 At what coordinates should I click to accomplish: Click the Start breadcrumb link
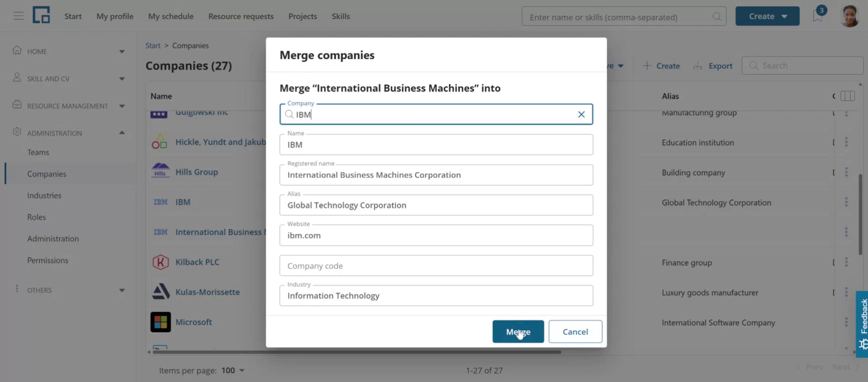(x=153, y=46)
